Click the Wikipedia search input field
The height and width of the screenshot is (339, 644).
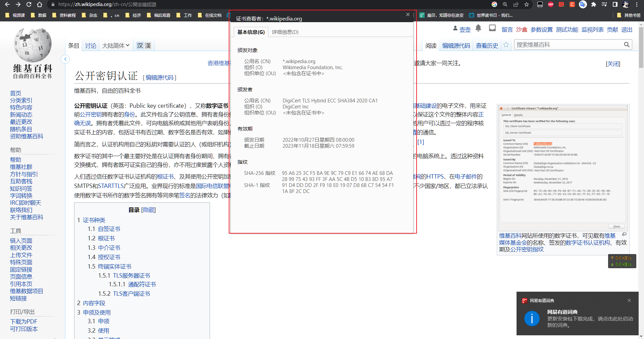tap(568, 45)
